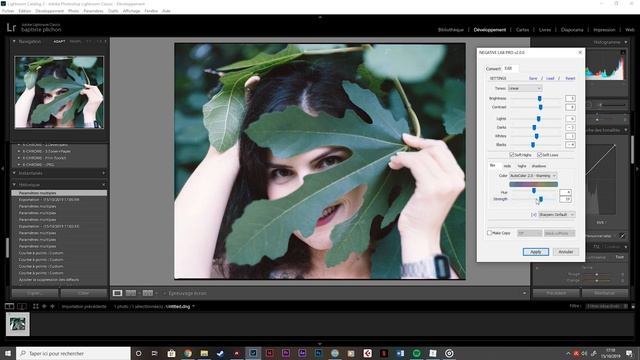The width and height of the screenshot is (640, 360).
Task: Select the shadows color balance tab
Action: coord(539,166)
